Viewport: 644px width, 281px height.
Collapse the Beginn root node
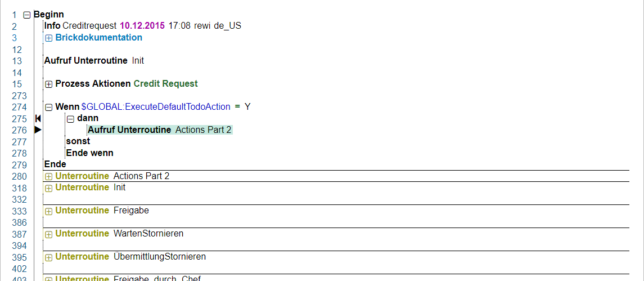(x=26, y=15)
